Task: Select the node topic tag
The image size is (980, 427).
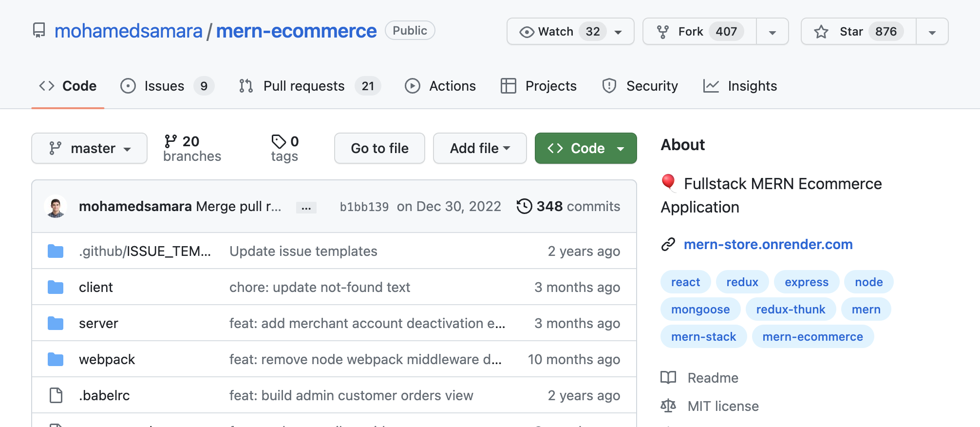Action: coord(869,282)
